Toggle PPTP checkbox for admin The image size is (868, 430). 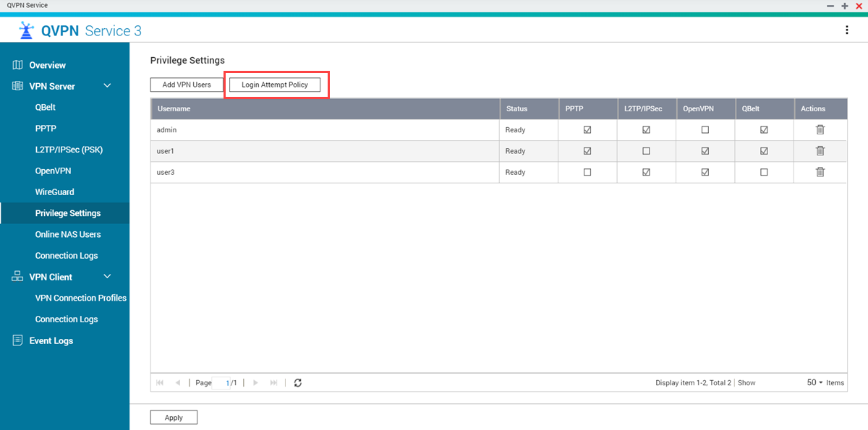pos(587,130)
